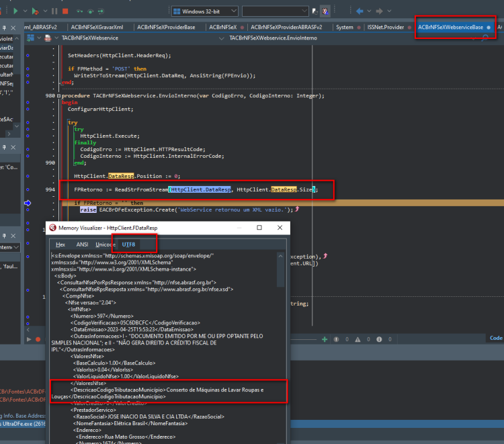
Task: Close the Memory Visualizer window
Action: (x=280, y=228)
